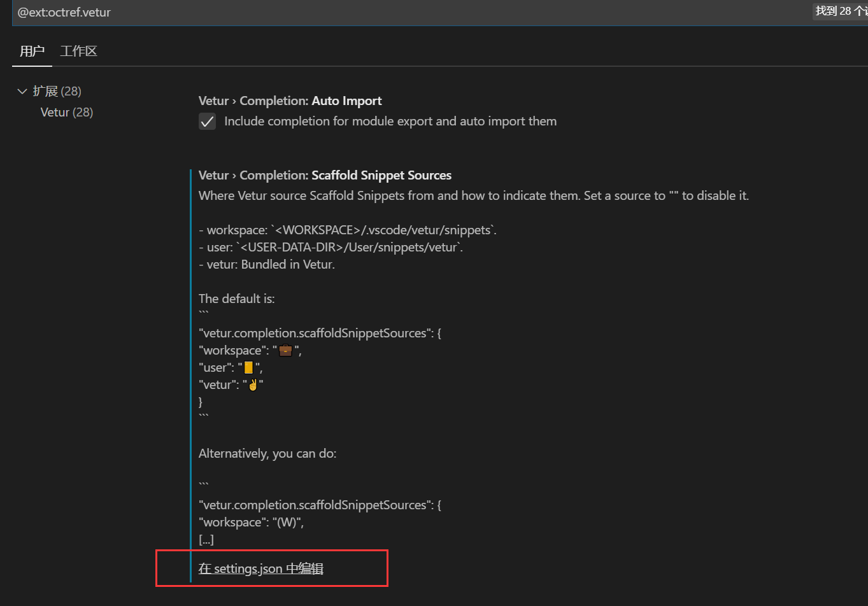
Task: Click the chevron icon before 扩展 (28)
Action: tap(22, 91)
